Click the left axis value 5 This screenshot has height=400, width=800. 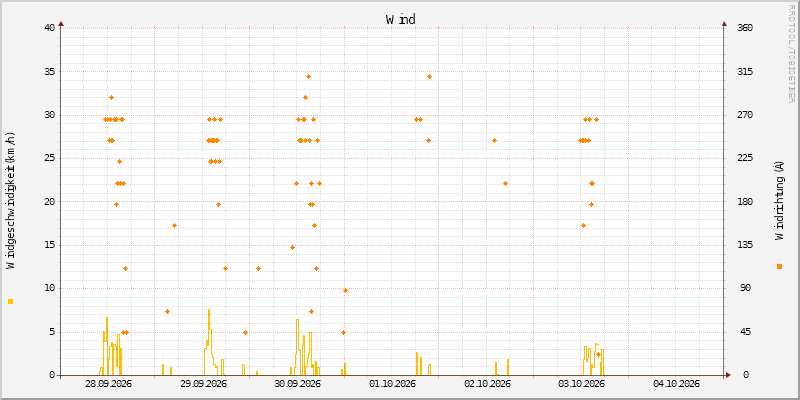(52, 332)
